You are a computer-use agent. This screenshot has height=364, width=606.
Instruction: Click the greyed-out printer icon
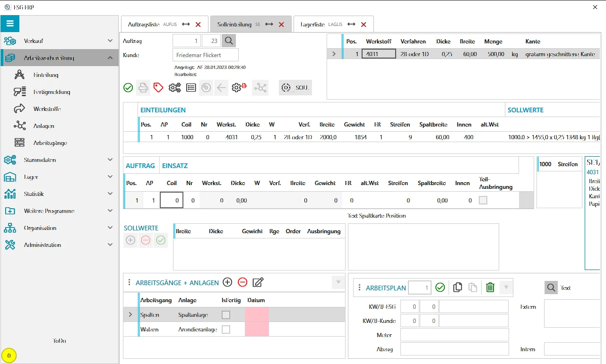pyautogui.click(x=143, y=87)
